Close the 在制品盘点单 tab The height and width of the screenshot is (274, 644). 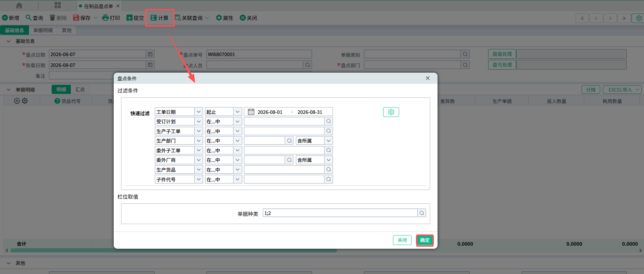coord(118,6)
